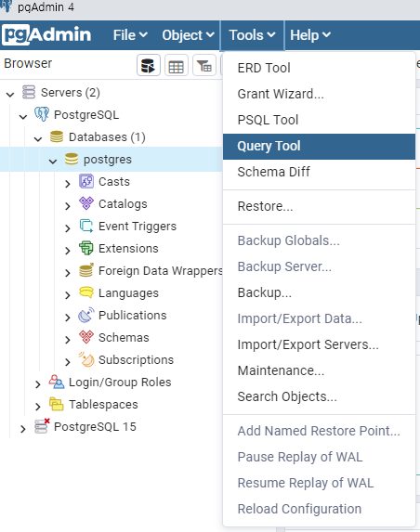The image size is (420, 532).
Task: Click the Extensions node icon
Action: coord(86,248)
